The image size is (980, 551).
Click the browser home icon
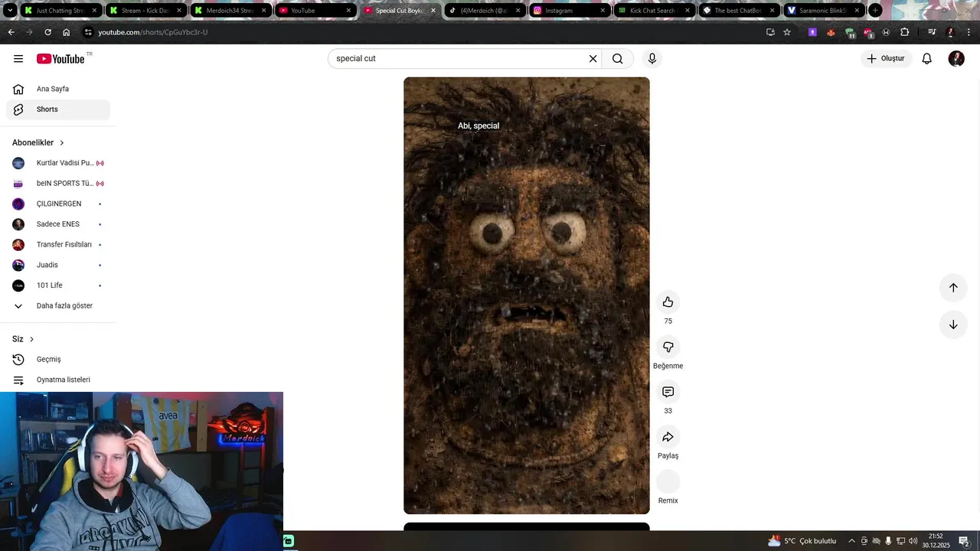tap(66, 32)
